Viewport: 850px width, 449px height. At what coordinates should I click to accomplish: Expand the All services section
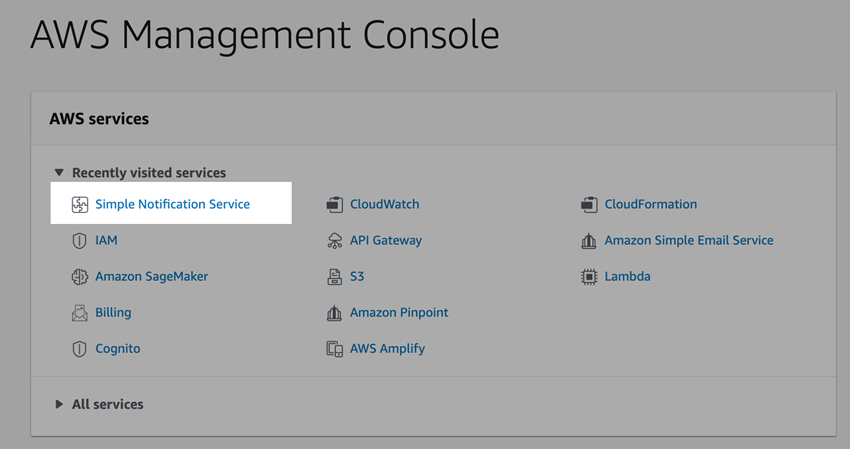pos(59,405)
